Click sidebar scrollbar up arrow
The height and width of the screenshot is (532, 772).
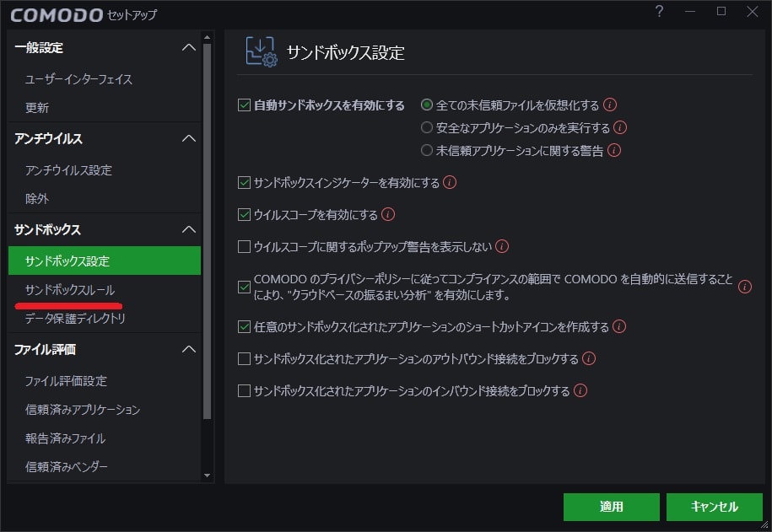click(x=208, y=37)
